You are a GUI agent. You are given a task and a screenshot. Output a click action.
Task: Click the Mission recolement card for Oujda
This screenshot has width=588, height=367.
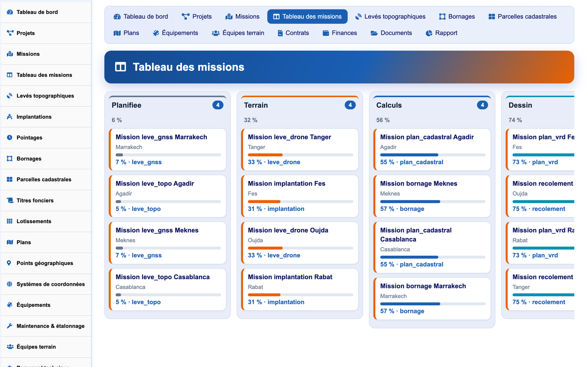[540, 196]
